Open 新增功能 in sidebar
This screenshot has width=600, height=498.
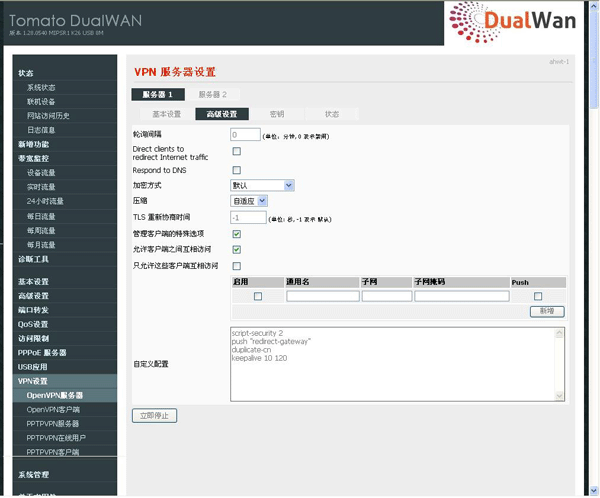[34, 144]
